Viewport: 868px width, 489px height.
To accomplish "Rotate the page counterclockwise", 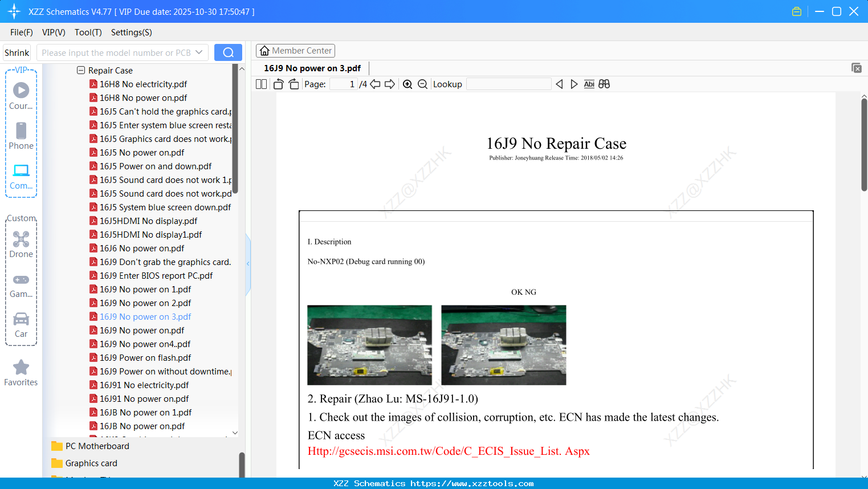I will point(279,84).
